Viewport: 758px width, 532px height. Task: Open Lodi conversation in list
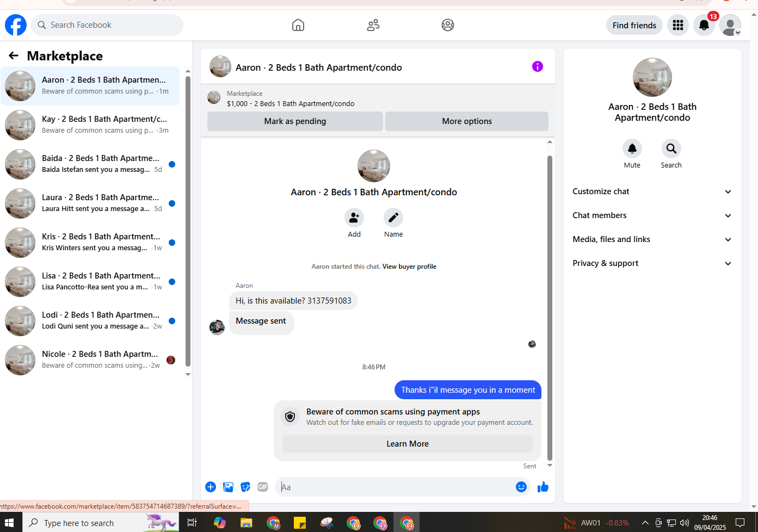click(90, 321)
